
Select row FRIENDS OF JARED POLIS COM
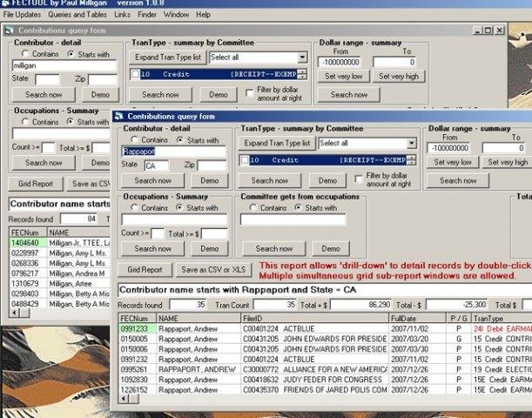pos(325,390)
